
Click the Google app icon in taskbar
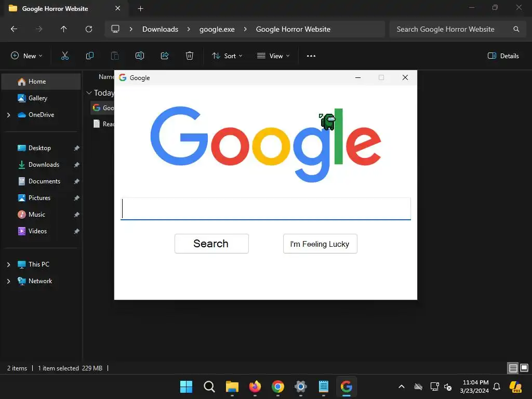click(x=347, y=387)
